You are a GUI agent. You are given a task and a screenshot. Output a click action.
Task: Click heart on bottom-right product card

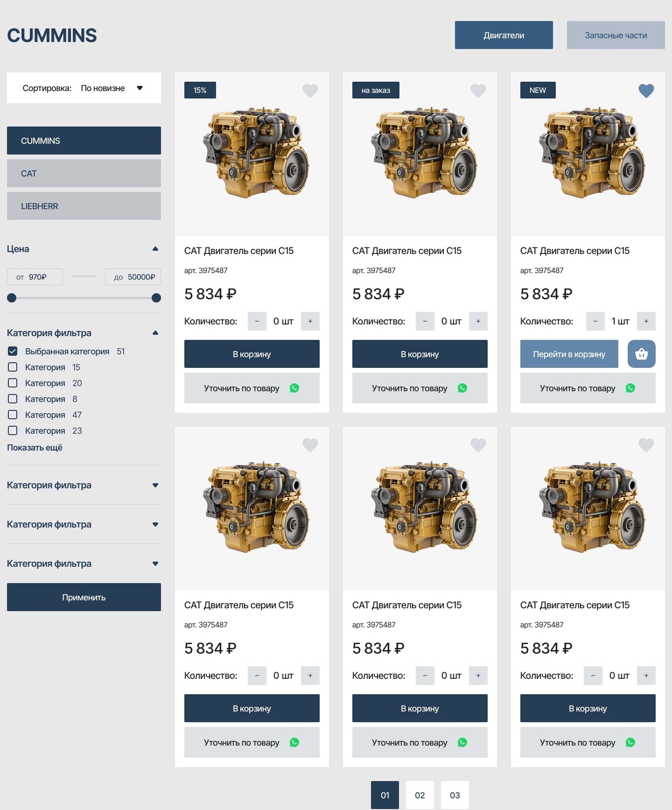point(646,445)
